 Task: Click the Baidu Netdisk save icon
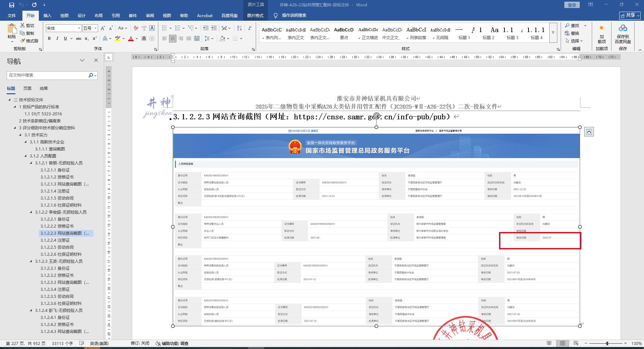[623, 28]
